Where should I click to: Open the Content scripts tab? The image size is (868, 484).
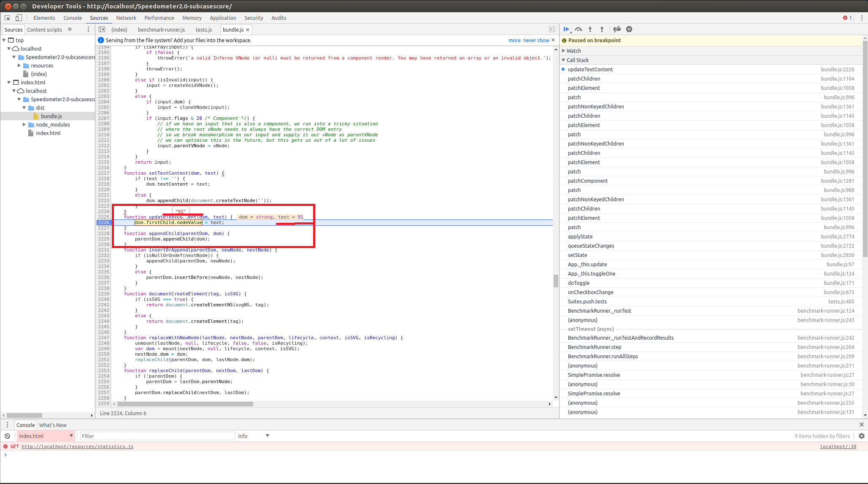[x=44, y=30]
